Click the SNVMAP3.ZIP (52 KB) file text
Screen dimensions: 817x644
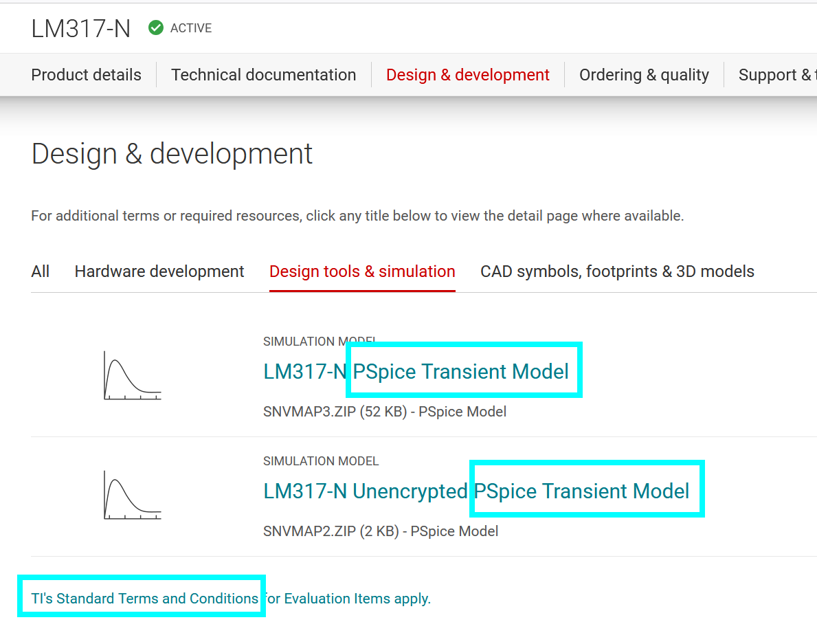(x=385, y=412)
